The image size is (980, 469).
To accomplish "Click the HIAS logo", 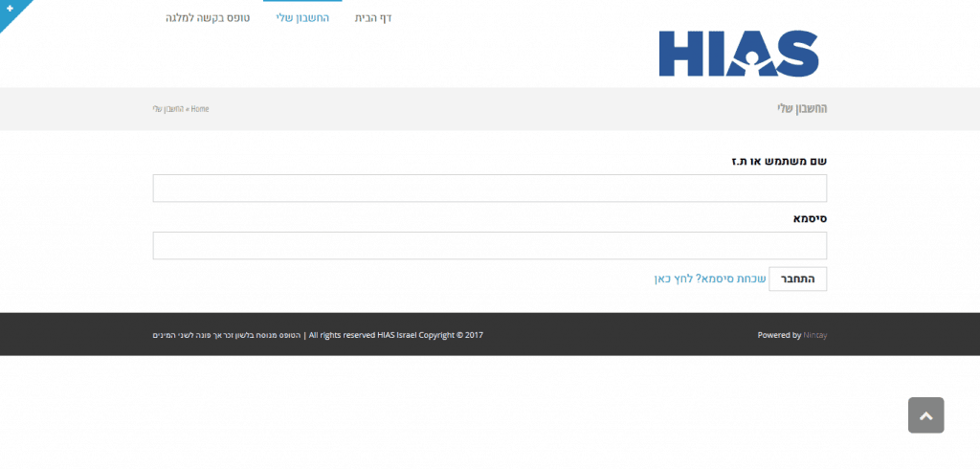I will (739, 54).
